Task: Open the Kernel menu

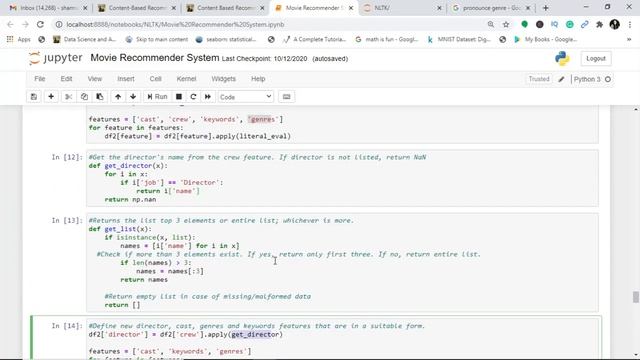Action: (x=186, y=79)
